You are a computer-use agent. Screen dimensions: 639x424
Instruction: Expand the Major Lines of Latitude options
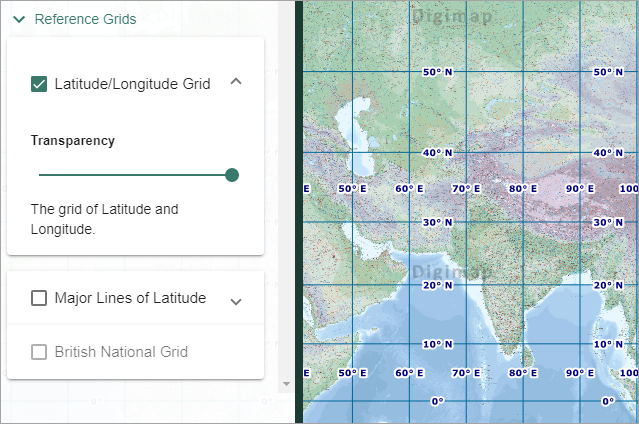click(x=236, y=300)
